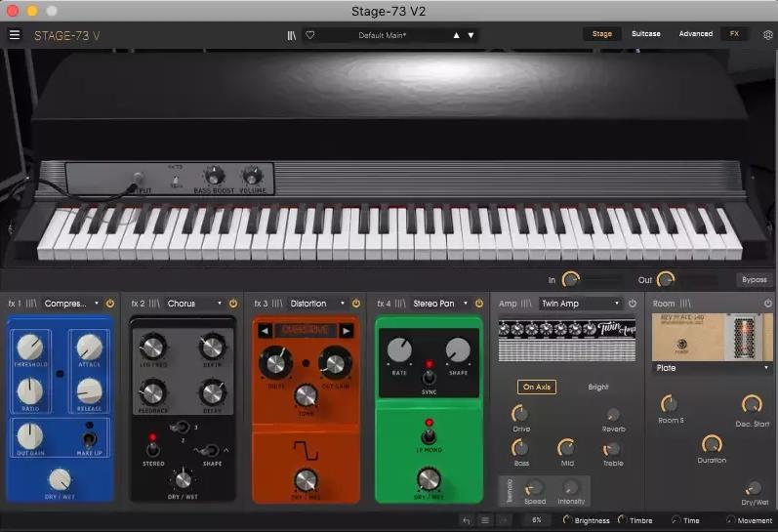Click the Timbre macro knob
This screenshot has height=532, width=778.
(622, 519)
